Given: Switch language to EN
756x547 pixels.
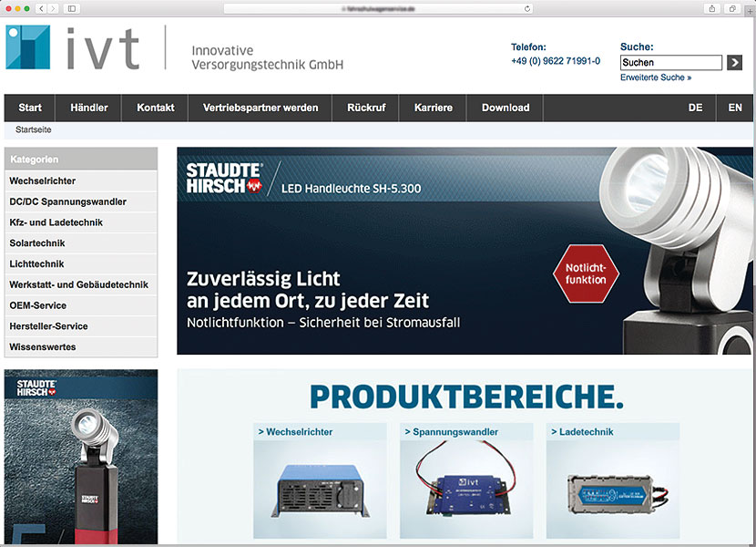Looking at the screenshot, I should (735, 108).
